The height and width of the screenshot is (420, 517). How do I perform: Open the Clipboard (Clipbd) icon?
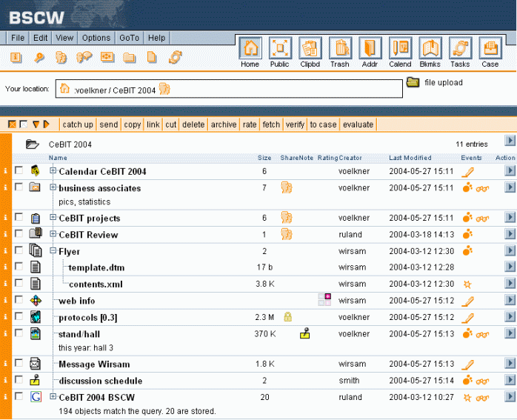(310, 49)
